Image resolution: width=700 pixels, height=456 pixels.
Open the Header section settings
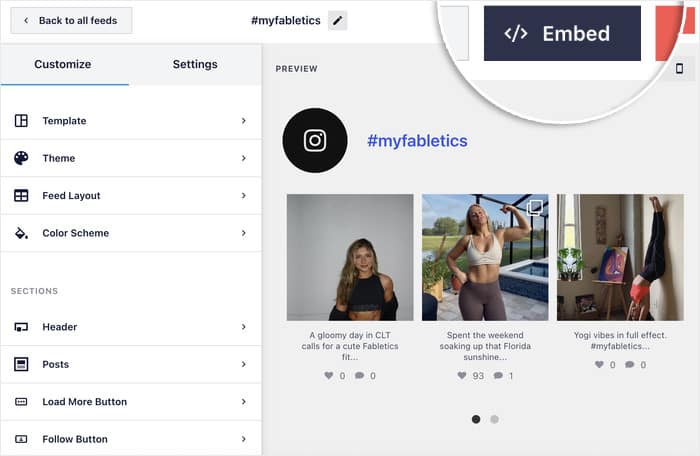point(131,327)
